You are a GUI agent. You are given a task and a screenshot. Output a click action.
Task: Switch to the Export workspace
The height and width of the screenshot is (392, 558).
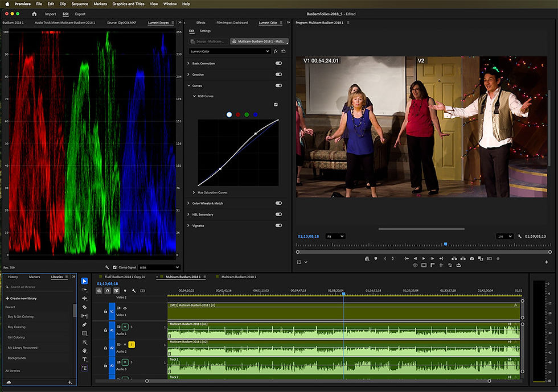(x=80, y=14)
